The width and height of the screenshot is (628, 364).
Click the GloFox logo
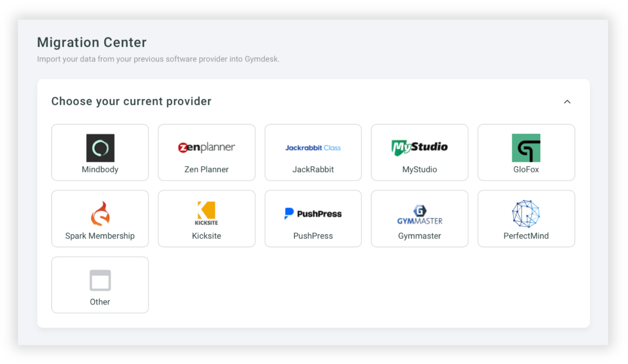[526, 148]
